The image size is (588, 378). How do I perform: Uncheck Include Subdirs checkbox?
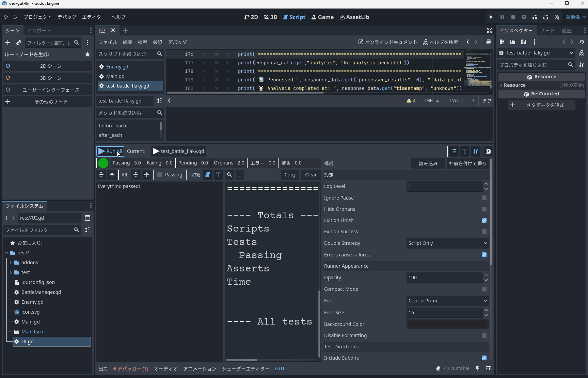click(x=484, y=358)
